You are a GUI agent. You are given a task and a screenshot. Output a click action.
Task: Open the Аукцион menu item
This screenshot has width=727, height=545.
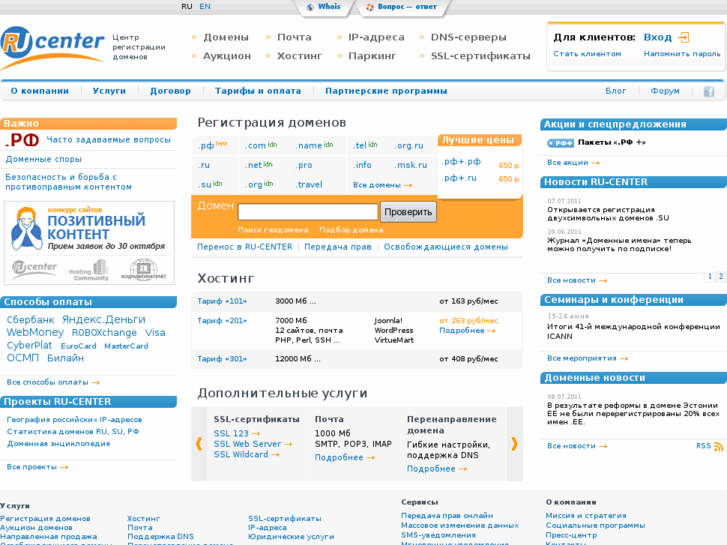(227, 56)
